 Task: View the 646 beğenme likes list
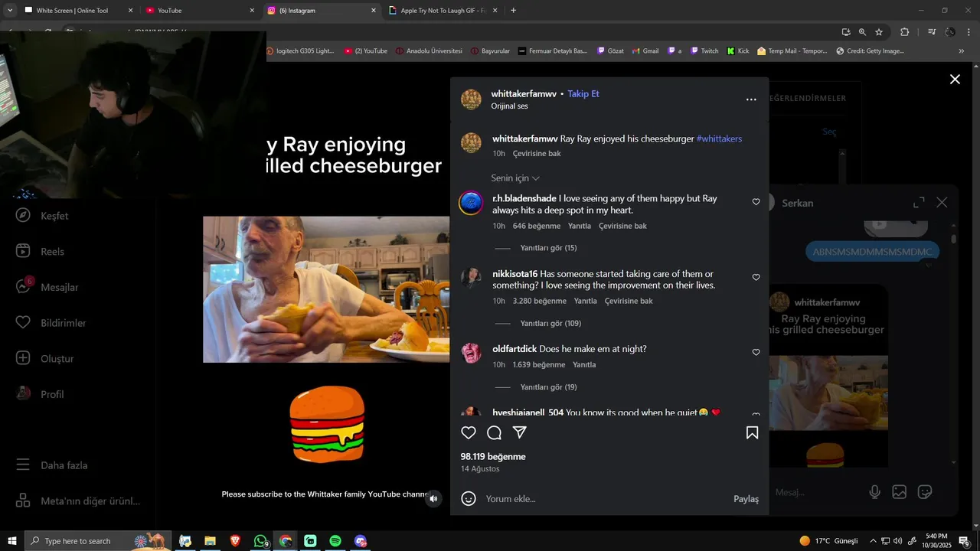pos(537,226)
